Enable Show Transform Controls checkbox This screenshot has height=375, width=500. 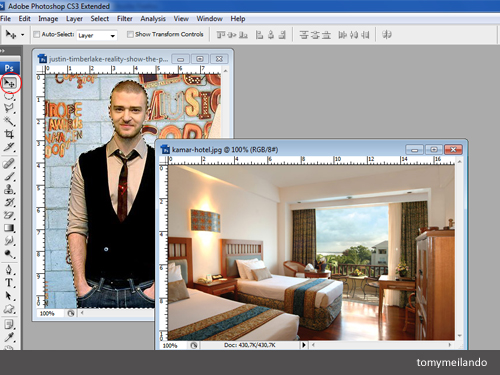[130, 34]
